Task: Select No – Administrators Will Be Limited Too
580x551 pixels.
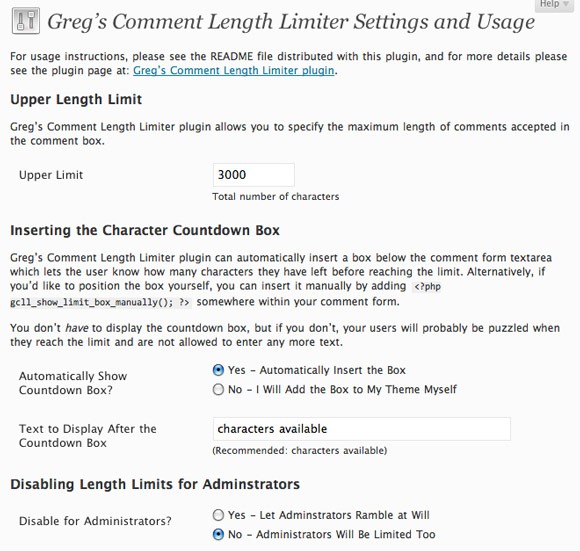Action: [x=218, y=534]
